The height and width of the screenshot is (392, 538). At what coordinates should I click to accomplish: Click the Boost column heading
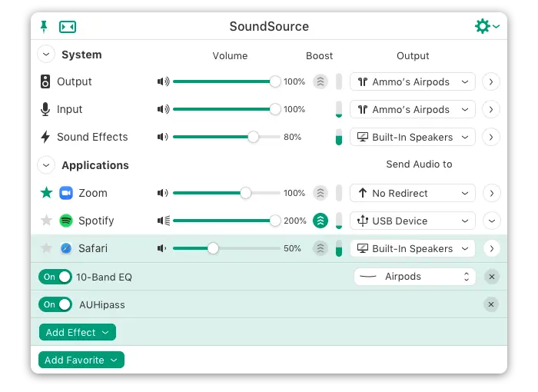click(x=319, y=55)
